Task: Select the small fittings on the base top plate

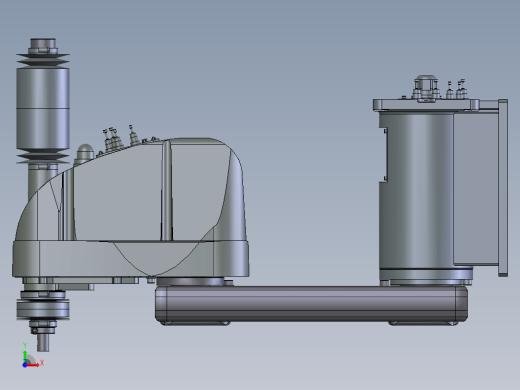Action: tap(456, 90)
